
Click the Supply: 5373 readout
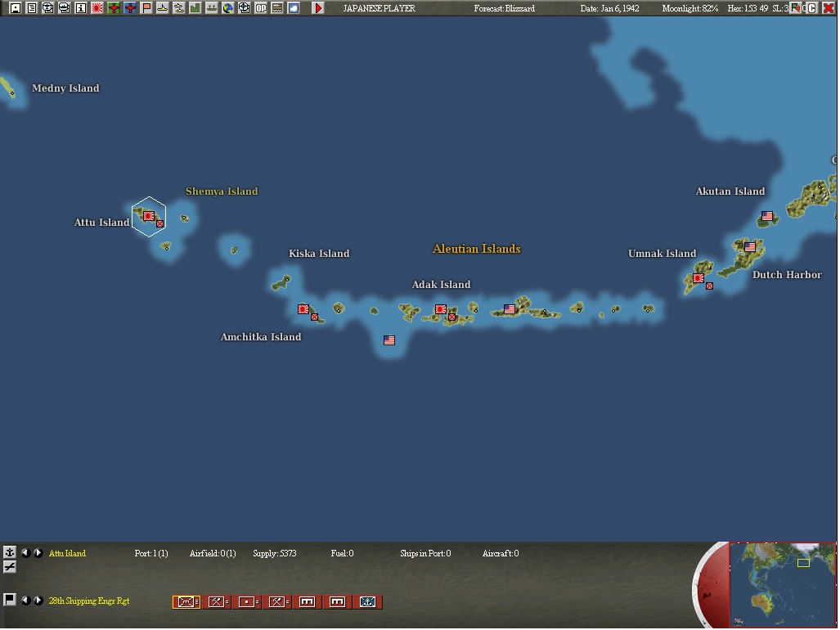(274, 553)
